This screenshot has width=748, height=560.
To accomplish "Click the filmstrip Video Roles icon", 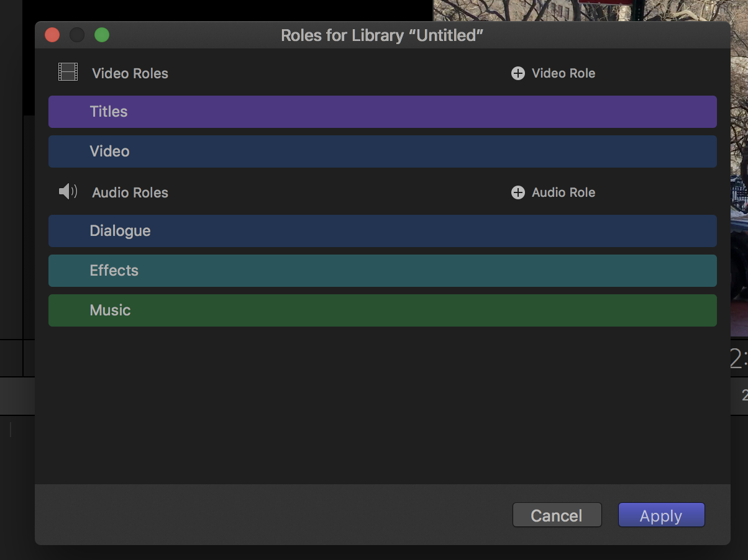I will pos(68,72).
